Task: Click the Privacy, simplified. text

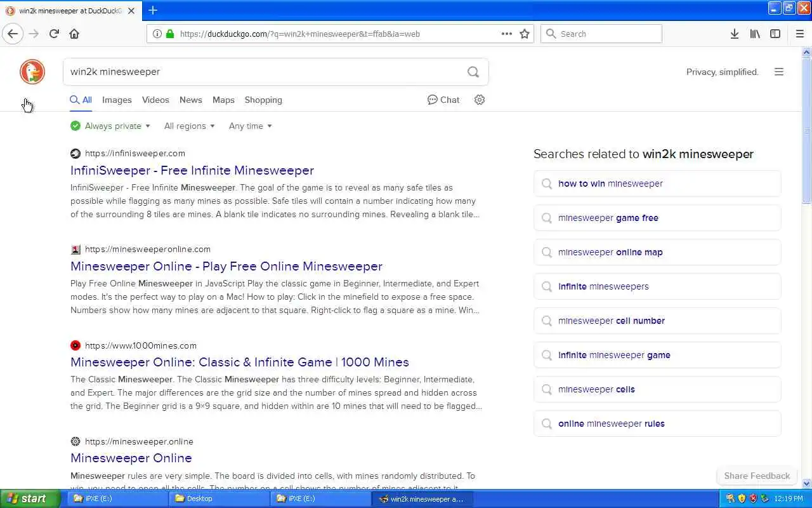Action: [723, 72]
